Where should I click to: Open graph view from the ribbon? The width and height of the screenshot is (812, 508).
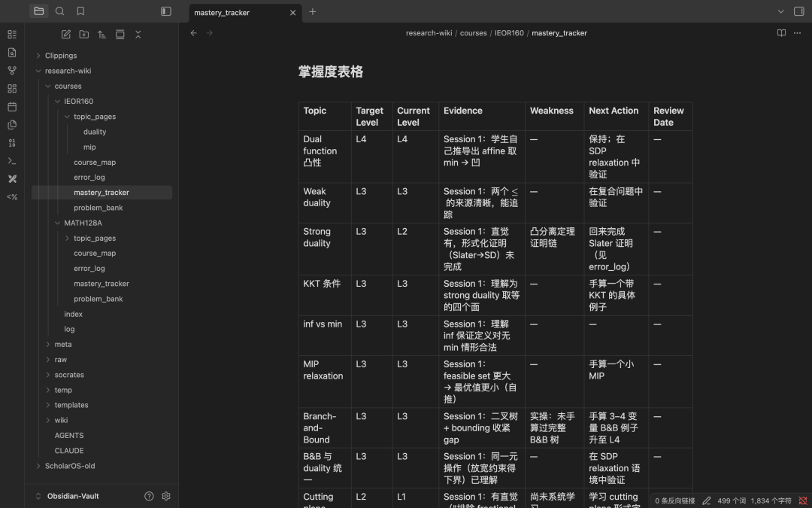[12, 71]
